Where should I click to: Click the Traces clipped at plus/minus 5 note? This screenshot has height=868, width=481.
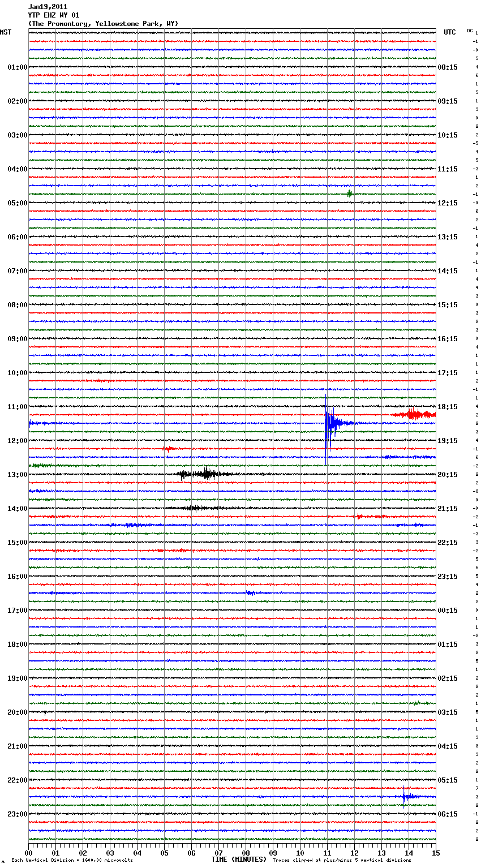click(342, 860)
